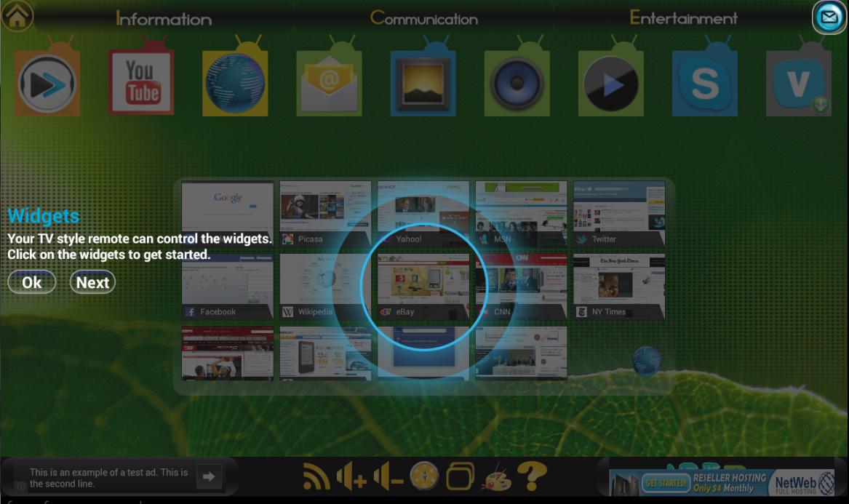
Task: Open the YouTube app
Action: click(141, 82)
